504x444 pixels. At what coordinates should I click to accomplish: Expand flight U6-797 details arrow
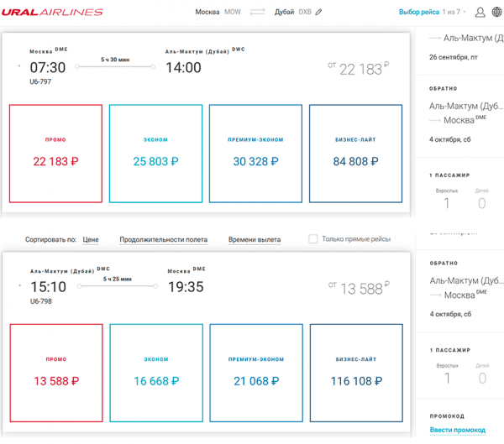[x=19, y=65]
